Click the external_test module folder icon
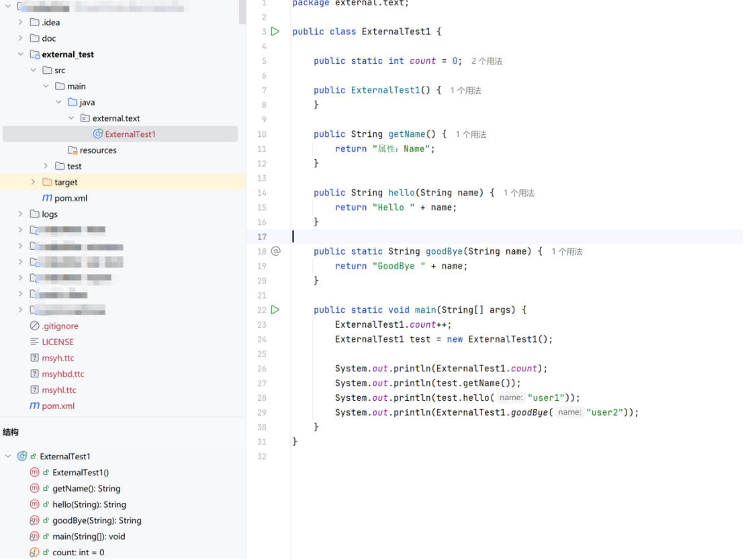The width and height of the screenshot is (744, 560). tap(35, 54)
